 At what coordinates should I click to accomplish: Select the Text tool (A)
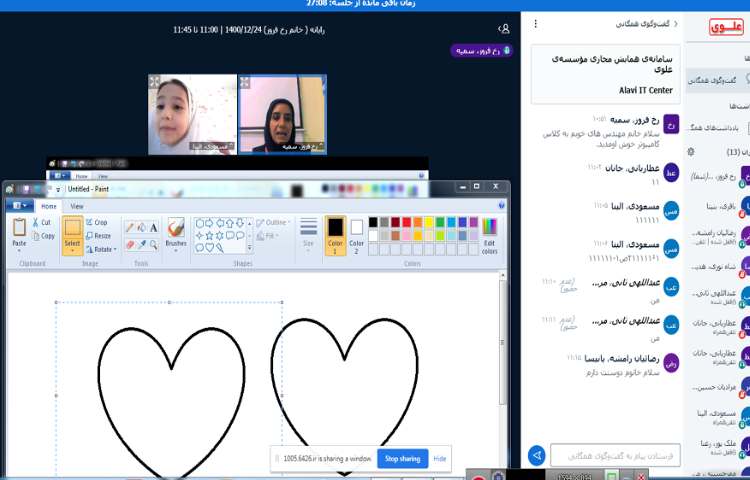pyautogui.click(x=154, y=228)
